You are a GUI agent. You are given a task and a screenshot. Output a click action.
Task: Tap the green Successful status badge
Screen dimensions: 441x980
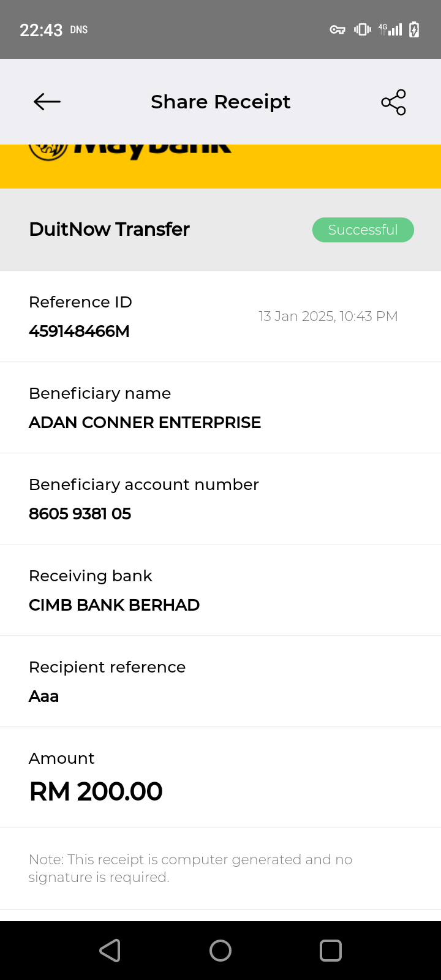point(363,230)
